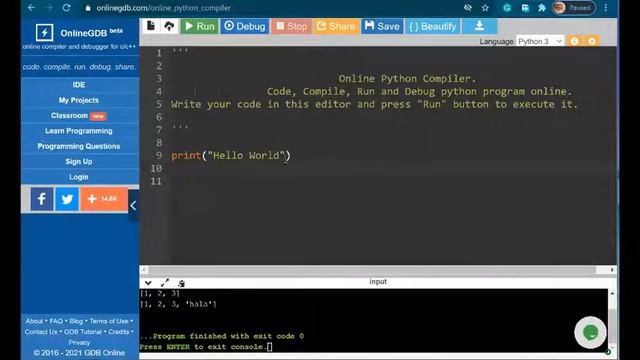Screen dimensions: 640x360
Task: Open Classroom section
Action: click(79, 116)
